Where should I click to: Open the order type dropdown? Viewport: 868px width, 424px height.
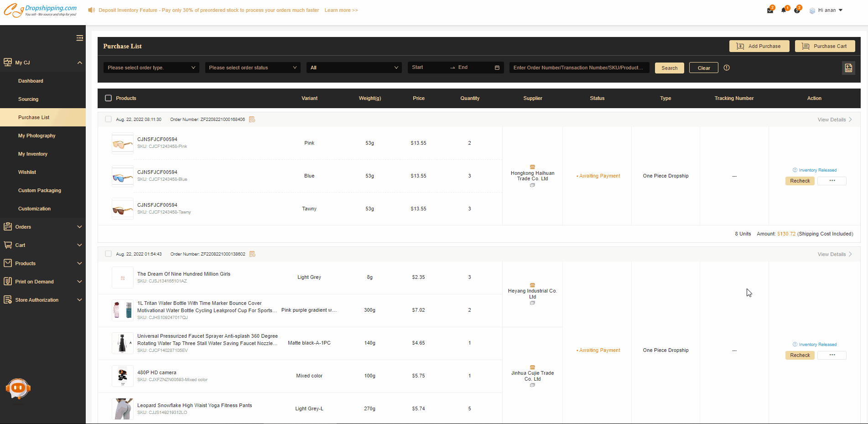[x=151, y=68]
